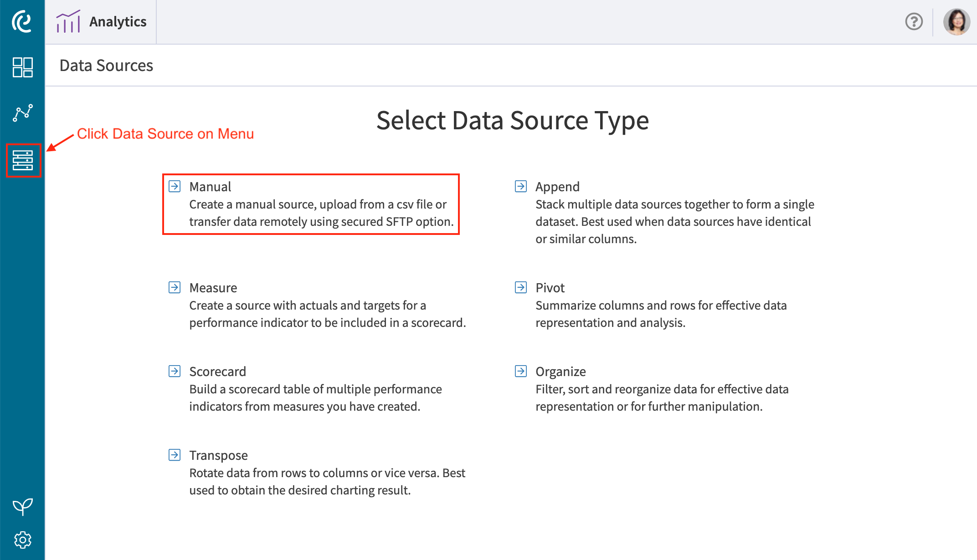Click the arrow icon beside Transpose

[x=175, y=455]
